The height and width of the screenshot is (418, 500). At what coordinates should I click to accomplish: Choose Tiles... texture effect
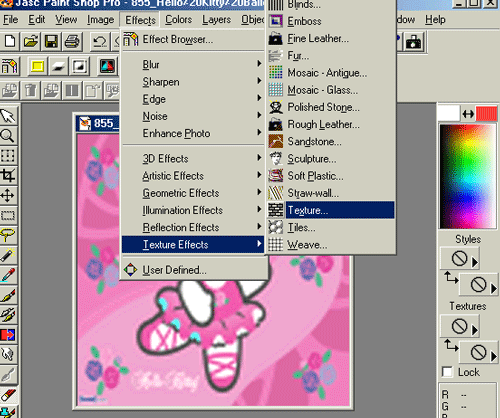331,227
